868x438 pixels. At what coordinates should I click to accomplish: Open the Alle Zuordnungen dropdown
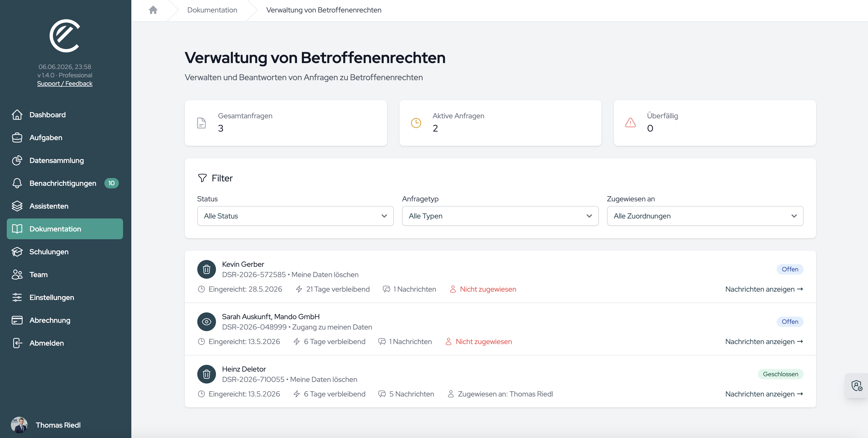tap(705, 216)
